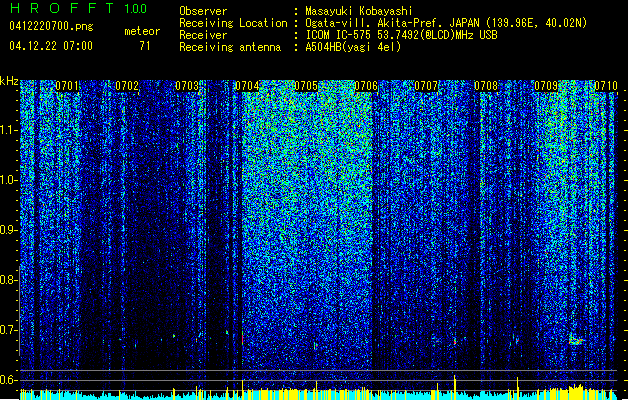Select the file name 0412220700.png
The image size is (629, 400).
(x=51, y=26)
